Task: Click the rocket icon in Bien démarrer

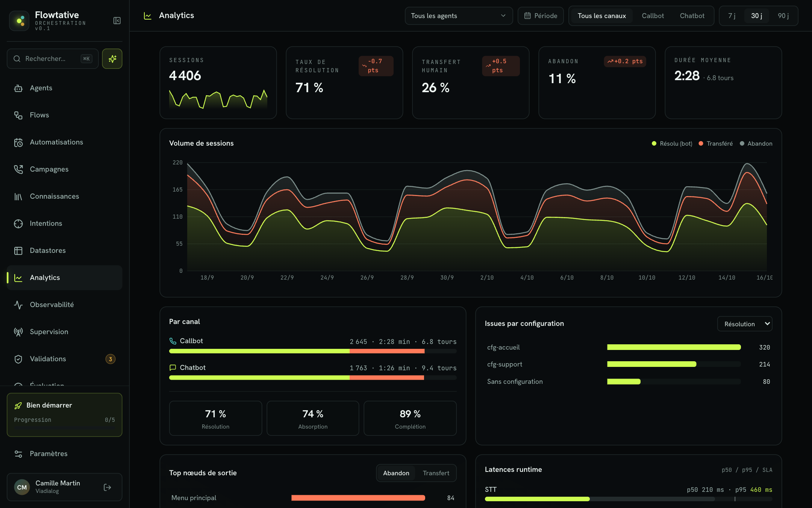Action: coord(18,406)
